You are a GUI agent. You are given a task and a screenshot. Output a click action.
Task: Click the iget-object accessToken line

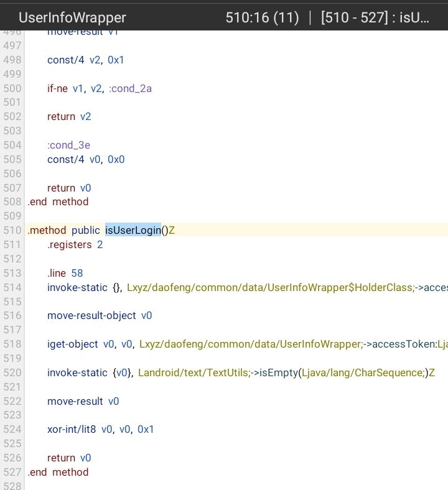click(x=248, y=344)
